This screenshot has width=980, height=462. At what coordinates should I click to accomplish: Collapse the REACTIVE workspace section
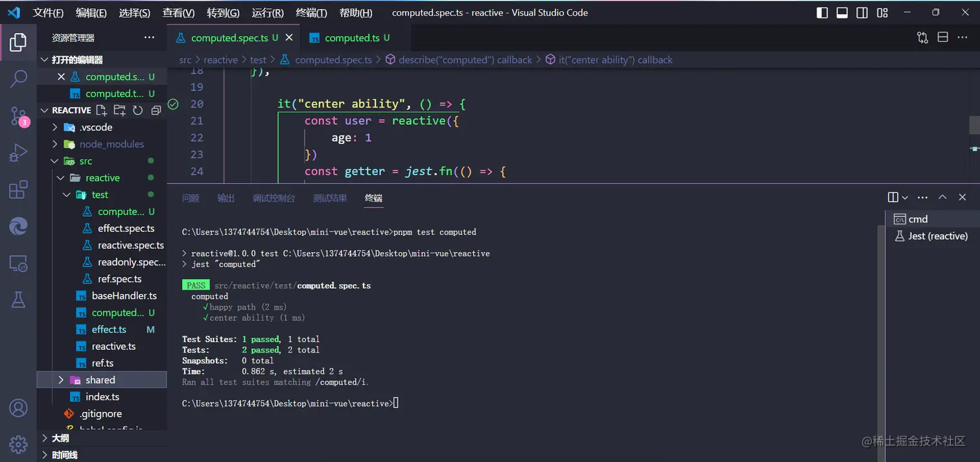point(44,110)
